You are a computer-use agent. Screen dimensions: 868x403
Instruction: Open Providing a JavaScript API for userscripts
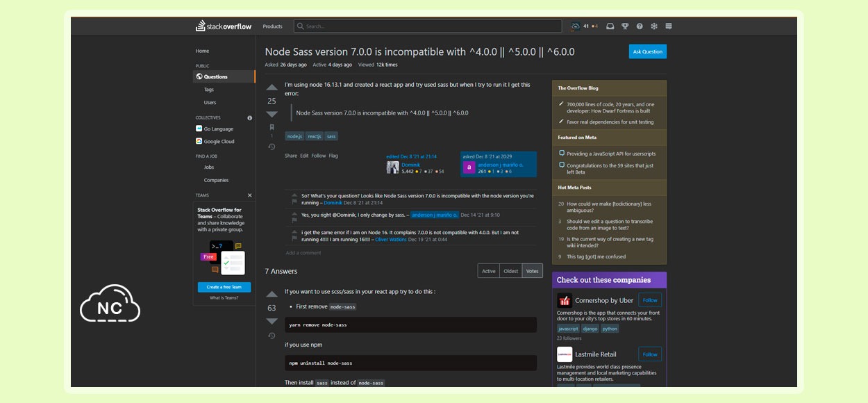611,154
